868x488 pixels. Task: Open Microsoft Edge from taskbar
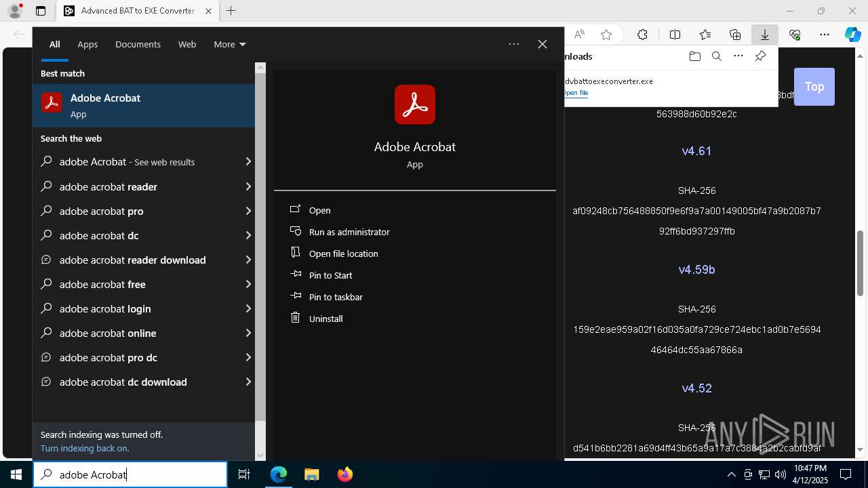point(279,474)
